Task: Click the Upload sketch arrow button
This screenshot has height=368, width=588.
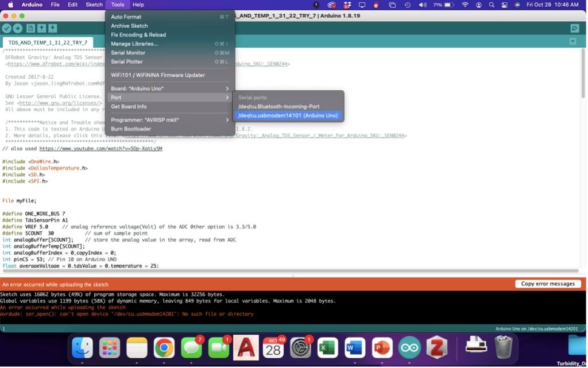Action: tap(18, 28)
